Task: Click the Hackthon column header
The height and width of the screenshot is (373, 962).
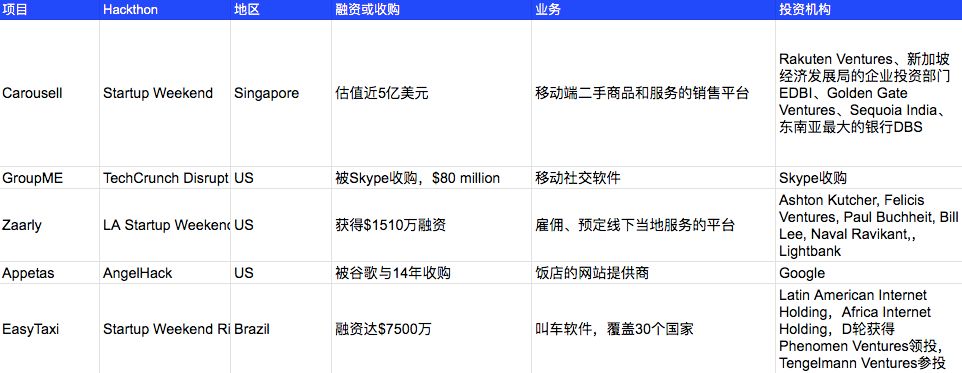Action: pyautogui.click(x=165, y=10)
